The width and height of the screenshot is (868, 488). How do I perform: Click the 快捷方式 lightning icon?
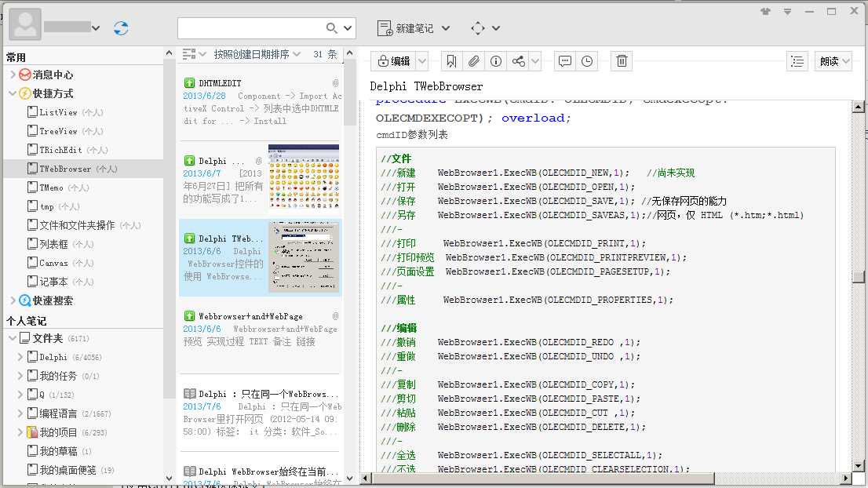click(25, 93)
